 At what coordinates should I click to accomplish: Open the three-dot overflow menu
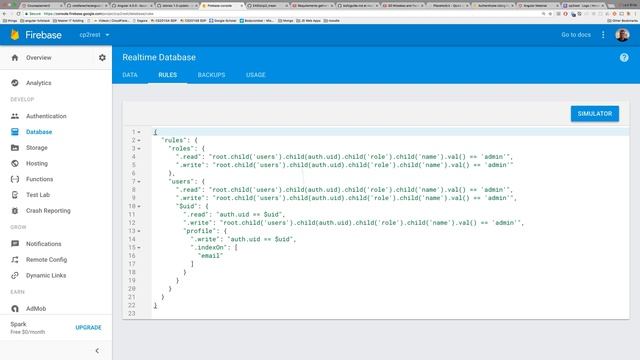(603, 35)
